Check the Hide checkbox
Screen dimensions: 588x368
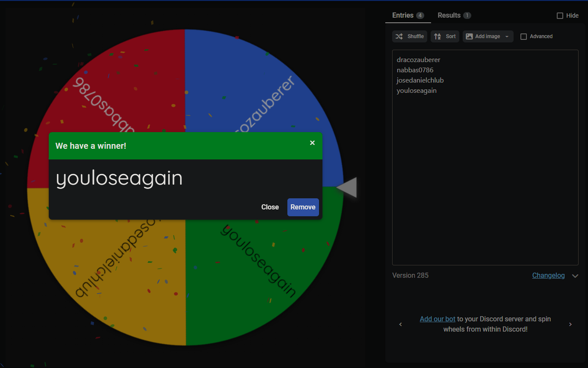[x=560, y=16]
